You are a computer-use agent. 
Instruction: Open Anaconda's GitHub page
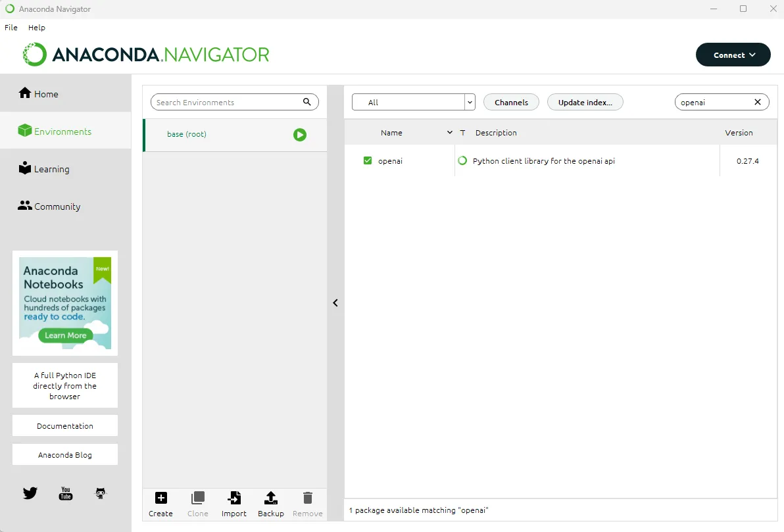pyautogui.click(x=100, y=493)
